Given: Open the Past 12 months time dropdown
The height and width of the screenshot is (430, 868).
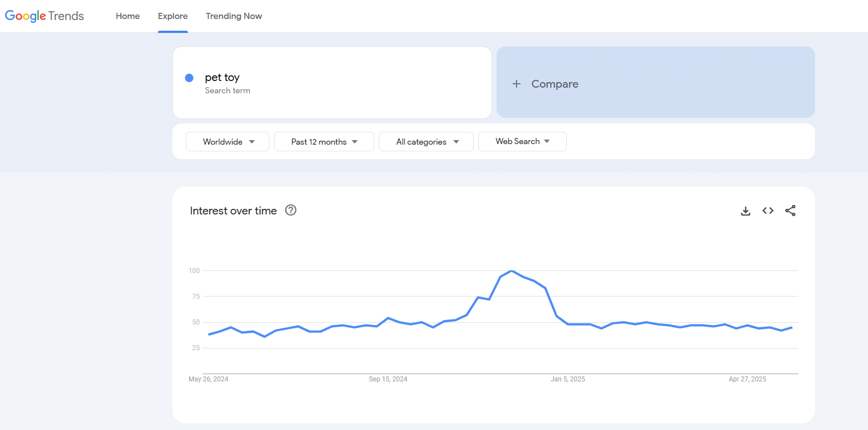Looking at the screenshot, I should (x=324, y=142).
